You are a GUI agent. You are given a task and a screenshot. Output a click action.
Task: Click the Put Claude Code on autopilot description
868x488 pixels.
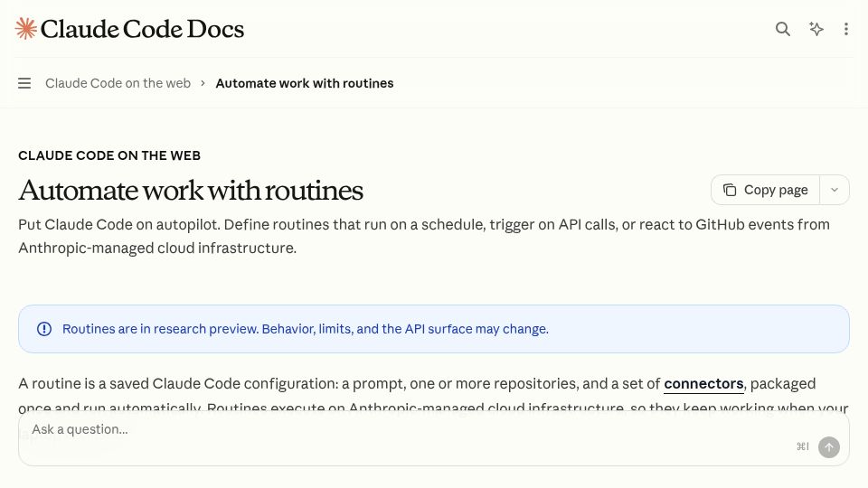[x=424, y=236]
